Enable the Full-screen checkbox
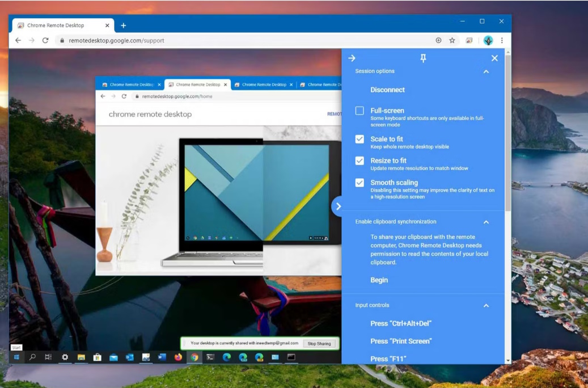The image size is (588, 388). tap(359, 111)
